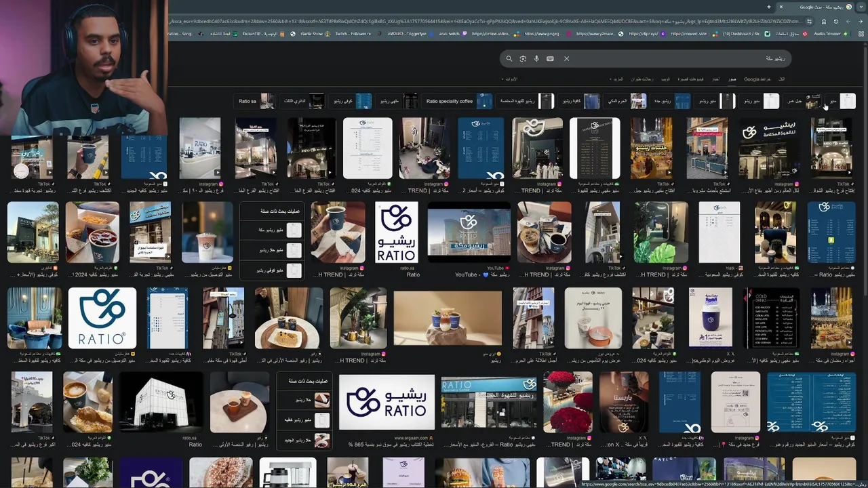The width and height of the screenshot is (868, 488).
Task: Open the three blue cups on pedestal image
Action: [x=448, y=318]
